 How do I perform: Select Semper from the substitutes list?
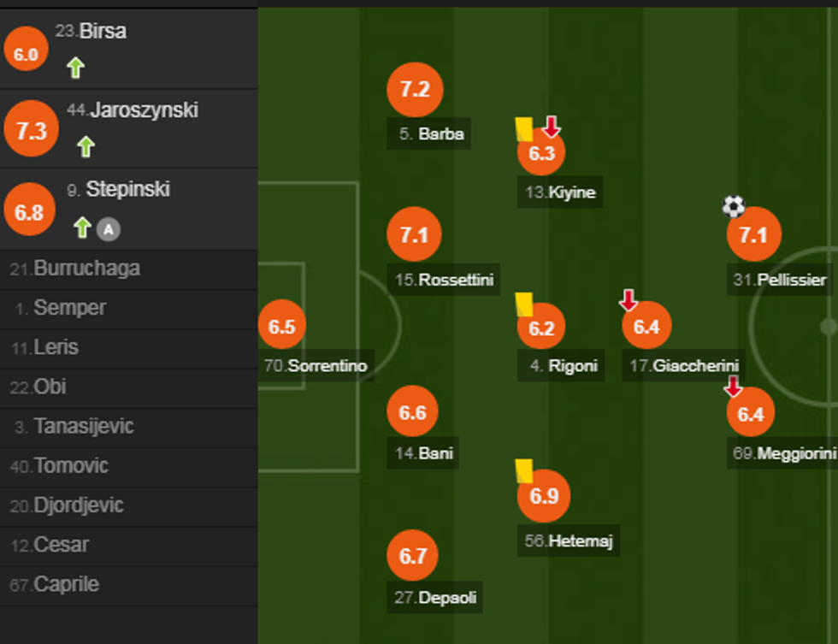point(69,308)
